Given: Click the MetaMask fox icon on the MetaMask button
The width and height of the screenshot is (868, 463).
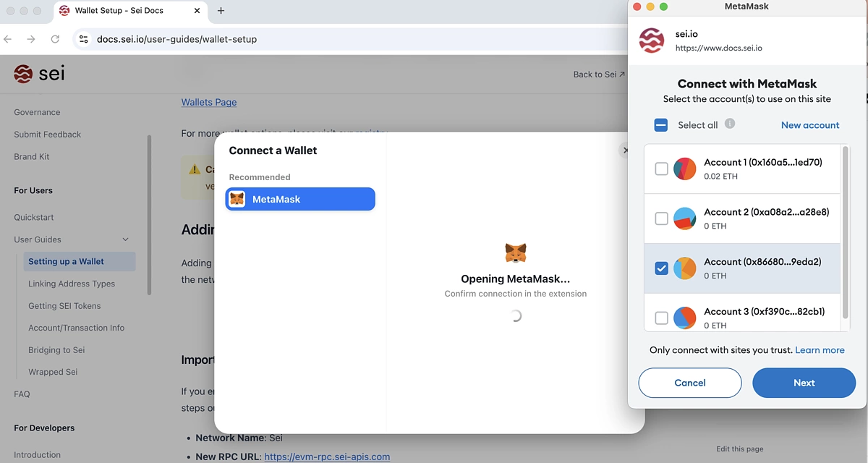Looking at the screenshot, I should [x=237, y=198].
